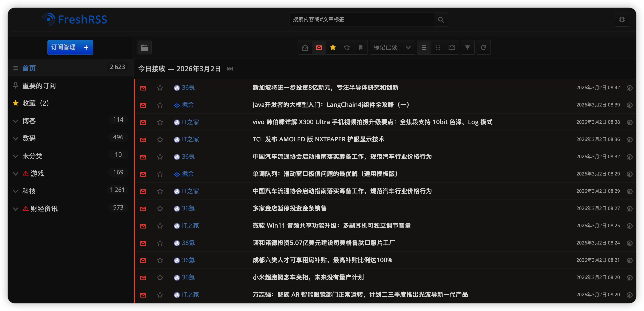This screenshot has height=311, width=644.
Task: Toggle the bookmark labels filter
Action: click(x=361, y=48)
